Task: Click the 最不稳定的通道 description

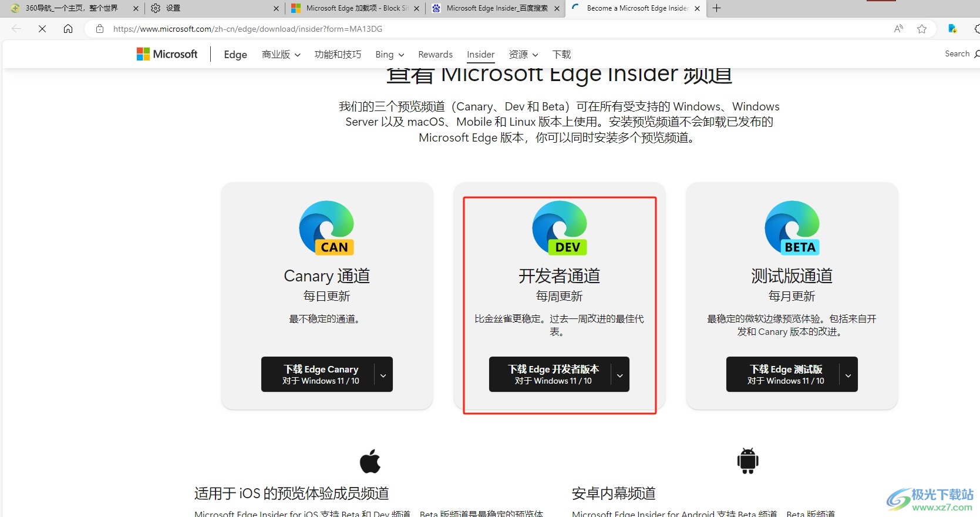Action: (x=326, y=318)
